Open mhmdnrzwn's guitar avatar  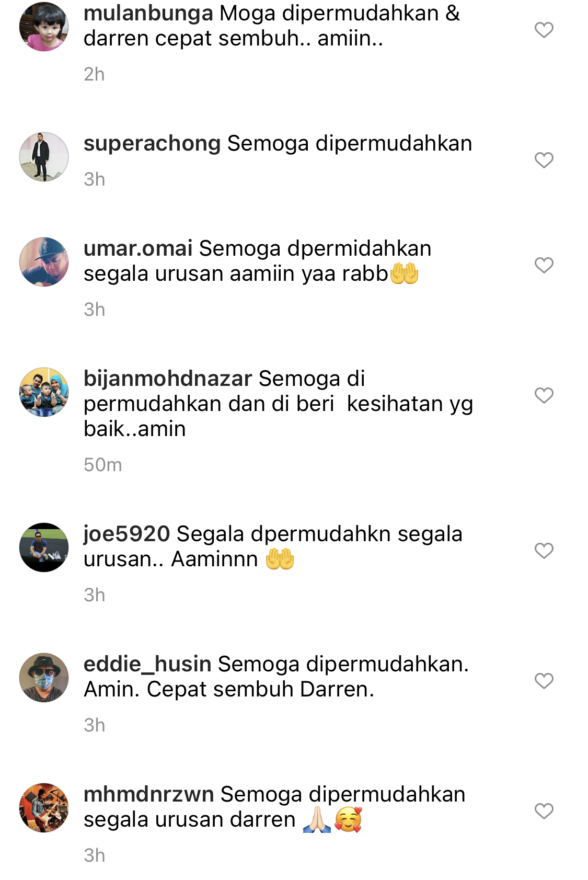tap(44, 808)
